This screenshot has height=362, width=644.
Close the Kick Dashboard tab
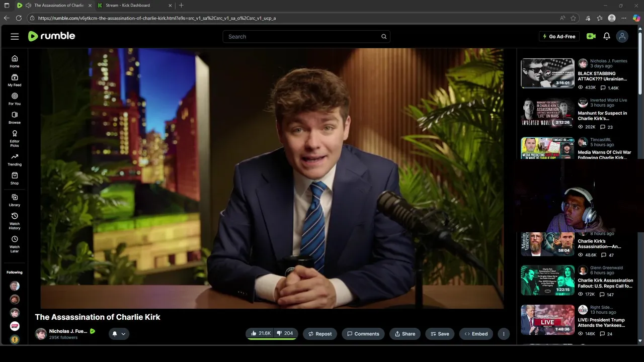point(170,6)
